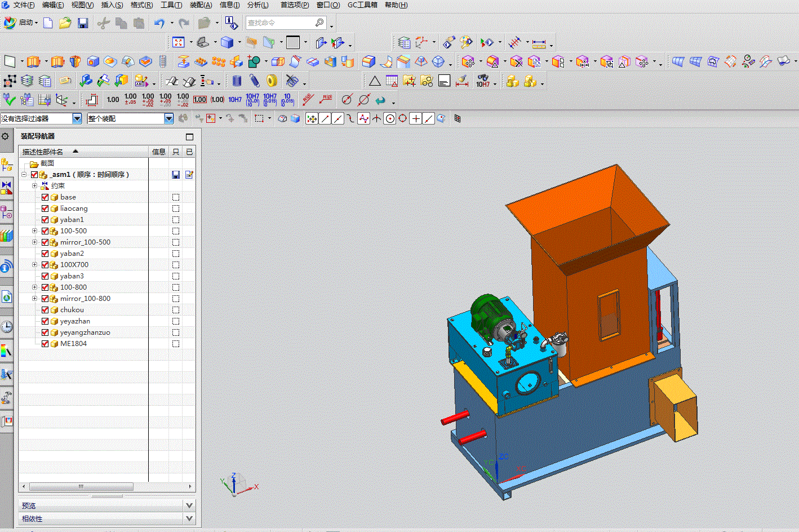799x532 pixels.
Task: Click the New file icon
Action: [48, 23]
